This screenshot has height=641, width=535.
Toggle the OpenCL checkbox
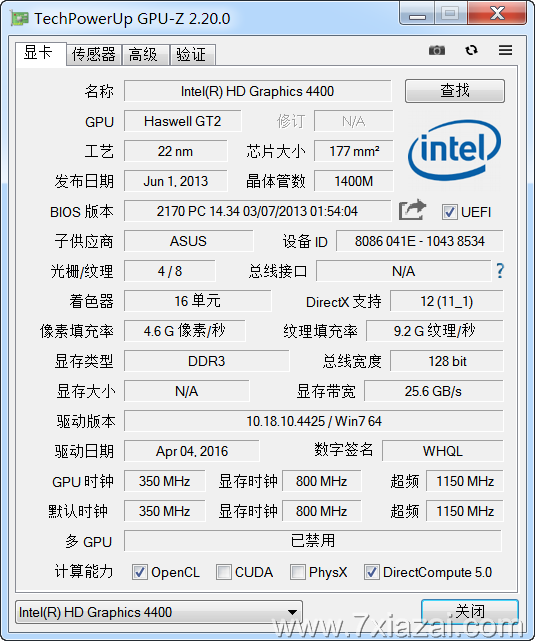click(x=139, y=572)
